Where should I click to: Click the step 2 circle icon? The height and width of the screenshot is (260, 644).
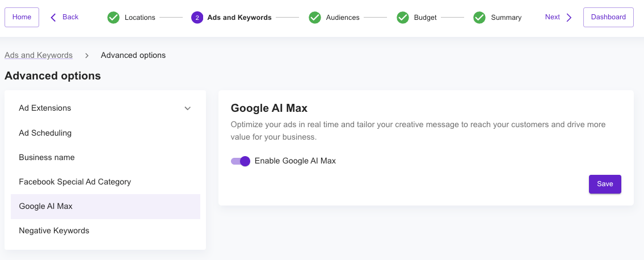[x=197, y=18]
